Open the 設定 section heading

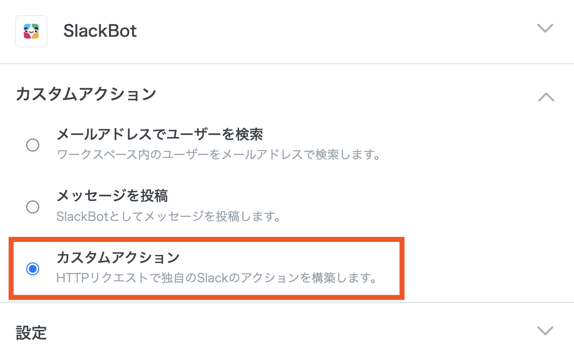pyautogui.click(x=31, y=333)
